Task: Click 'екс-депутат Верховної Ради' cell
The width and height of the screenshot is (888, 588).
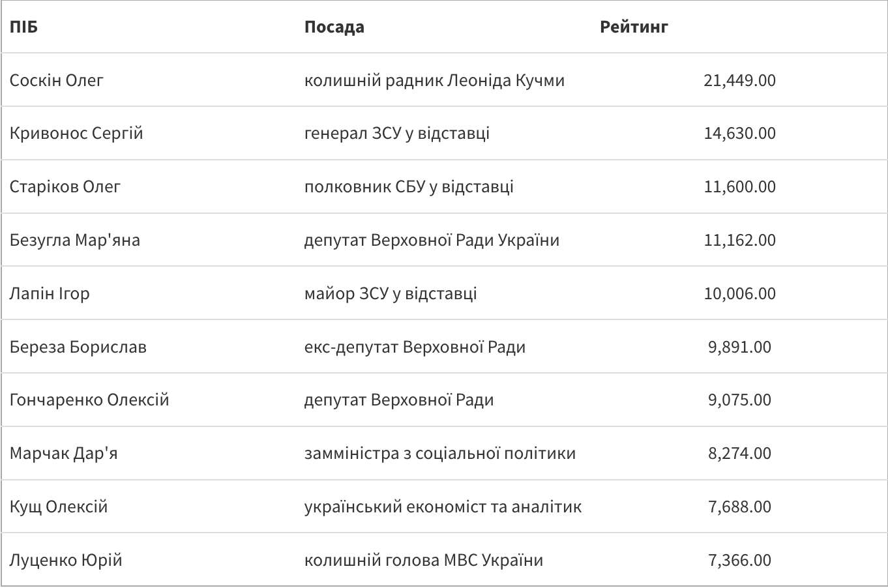Action: pos(415,347)
